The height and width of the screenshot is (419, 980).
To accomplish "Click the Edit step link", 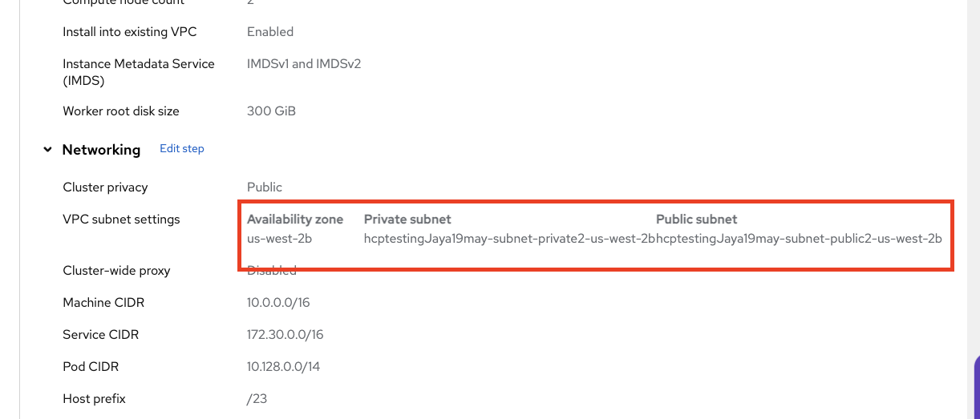I will (182, 148).
